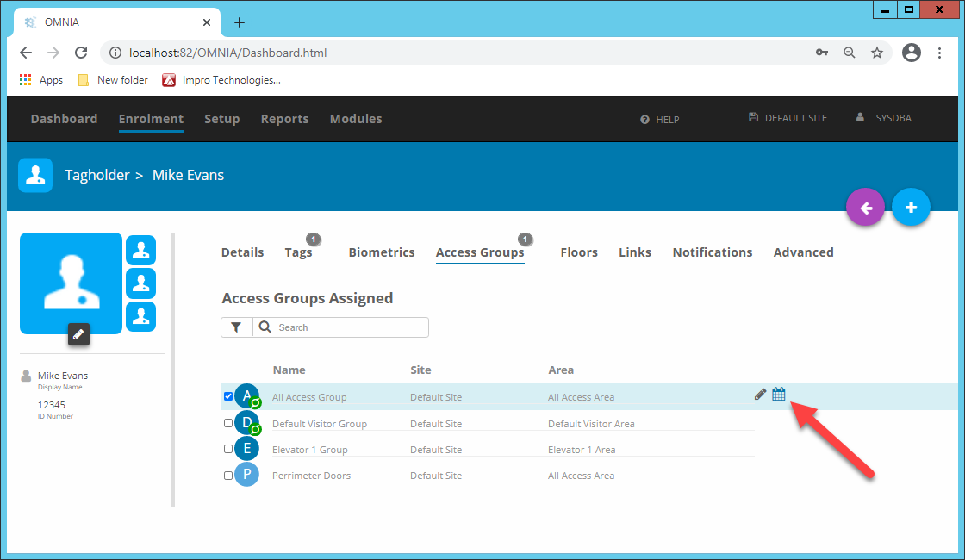This screenshot has height=560, width=965.
Task: Click the Site column header
Action: click(421, 370)
